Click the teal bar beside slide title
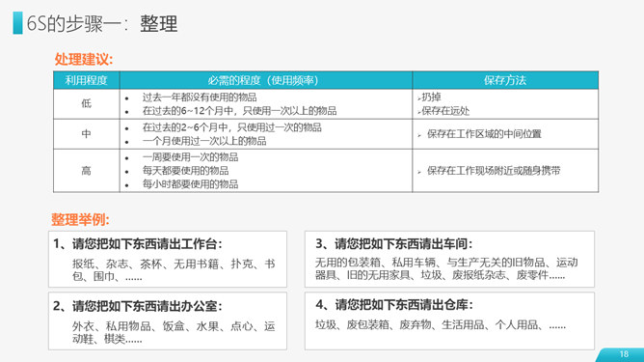Viewport: 644px width, 362px height. coord(17,22)
